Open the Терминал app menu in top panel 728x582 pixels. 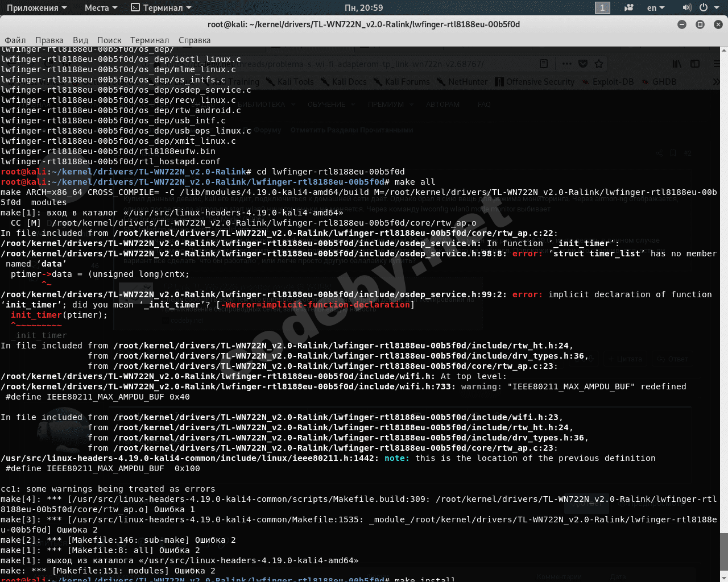point(161,7)
